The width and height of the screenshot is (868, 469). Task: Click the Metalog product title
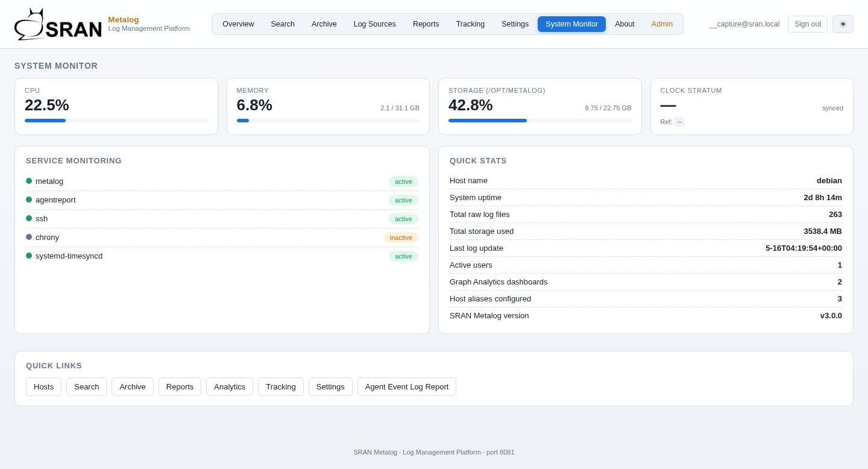coord(124,19)
